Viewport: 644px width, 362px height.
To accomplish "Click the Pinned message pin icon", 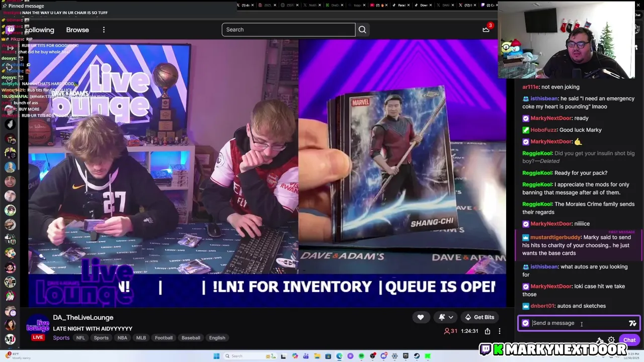I will click(5, 6).
